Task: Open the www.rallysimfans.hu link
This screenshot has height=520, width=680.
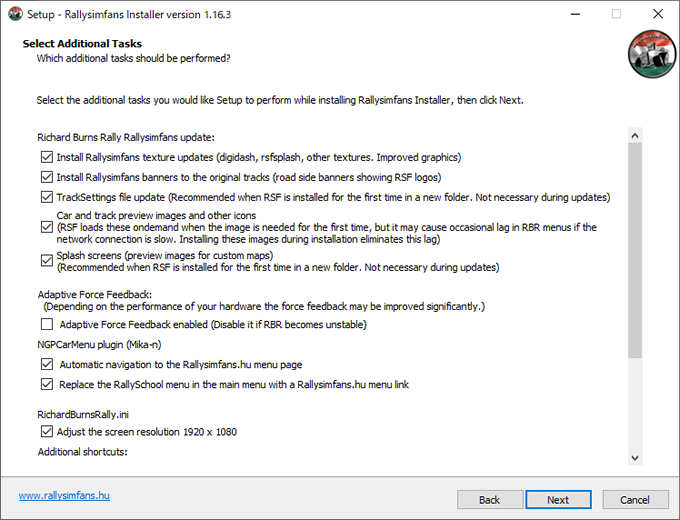Action: (64, 495)
